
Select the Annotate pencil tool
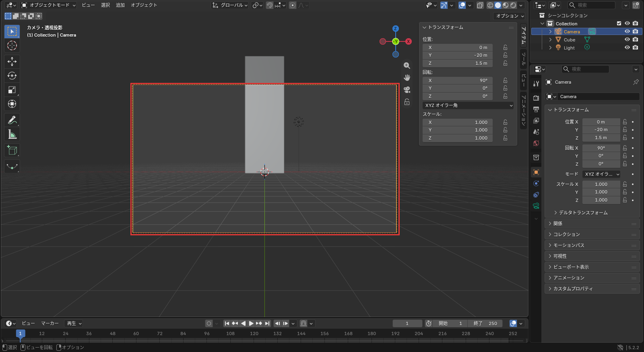pos(12,120)
